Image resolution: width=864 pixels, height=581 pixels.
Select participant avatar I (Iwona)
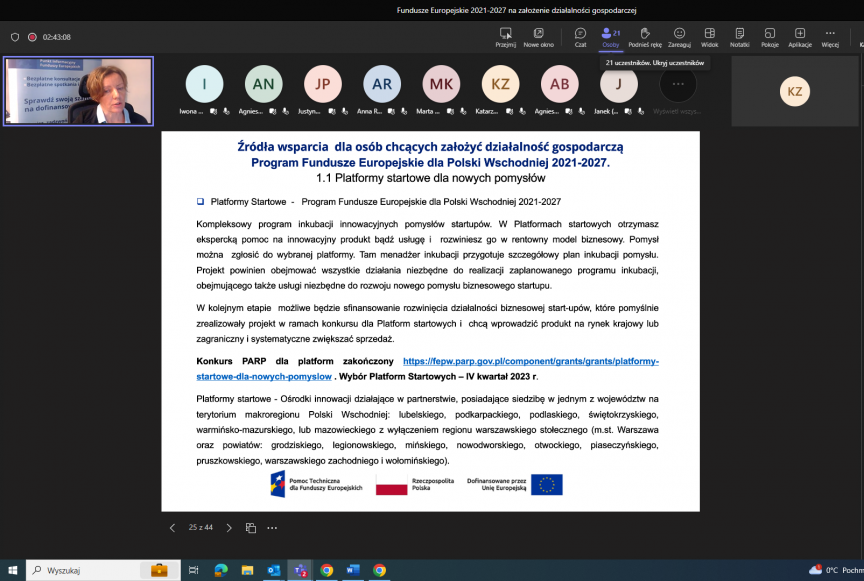[204, 84]
